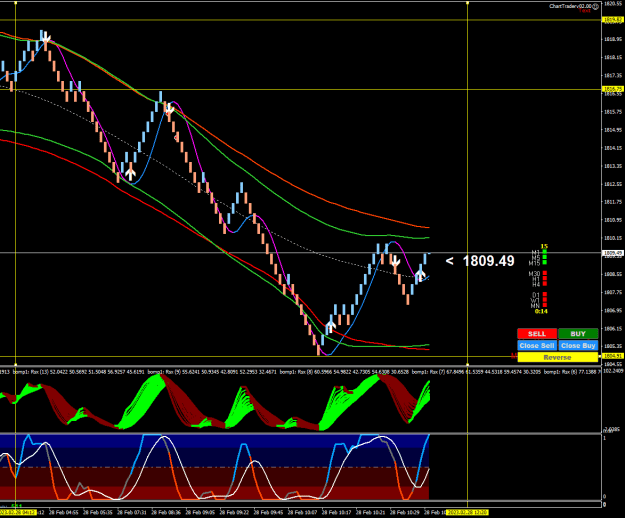Click the yellow 1804.91 price level tag
Screen dimensions: 625x518
[x=613, y=356]
